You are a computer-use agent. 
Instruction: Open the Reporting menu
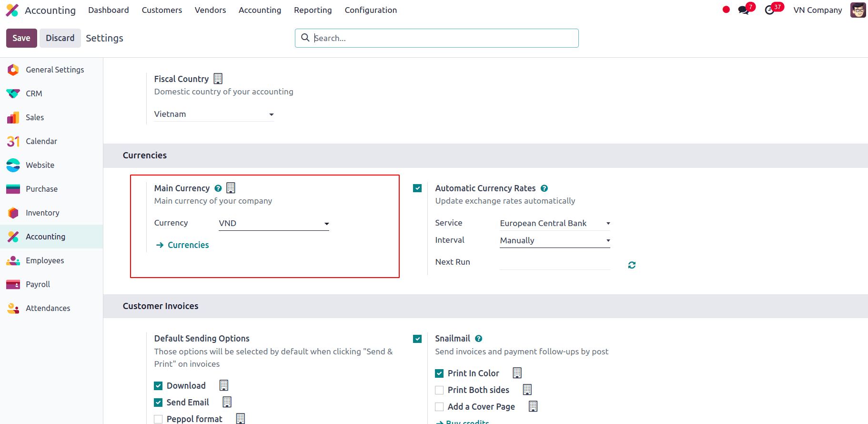point(313,10)
